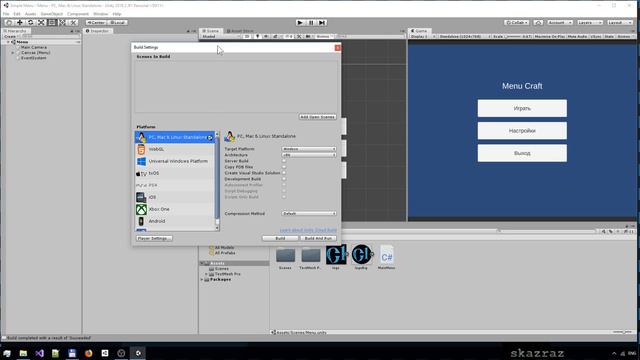
Task: Select the PS4 platform row
Action: click(175, 185)
